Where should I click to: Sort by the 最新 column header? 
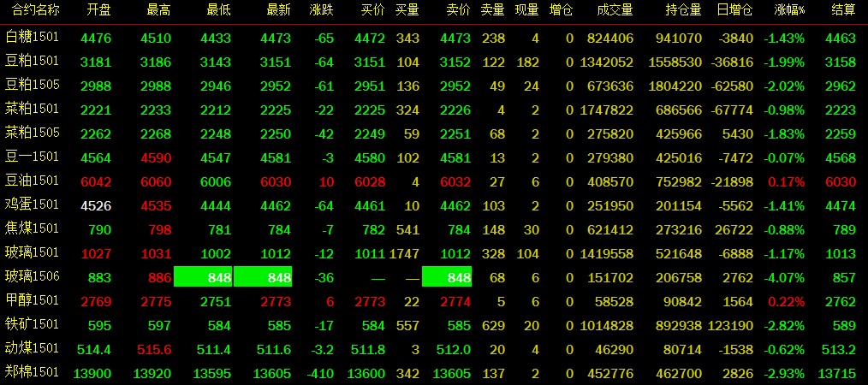(278, 10)
